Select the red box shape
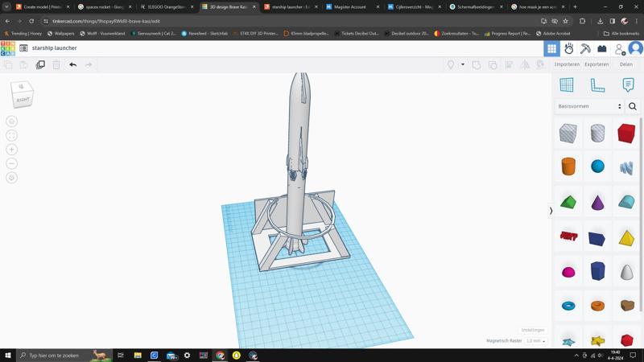Screen dimensions: 644x362 [x=626, y=134]
